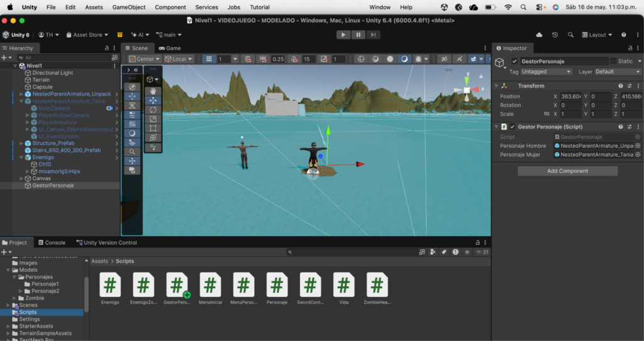Open Gestor Personaje script three-dot menu

638,127
